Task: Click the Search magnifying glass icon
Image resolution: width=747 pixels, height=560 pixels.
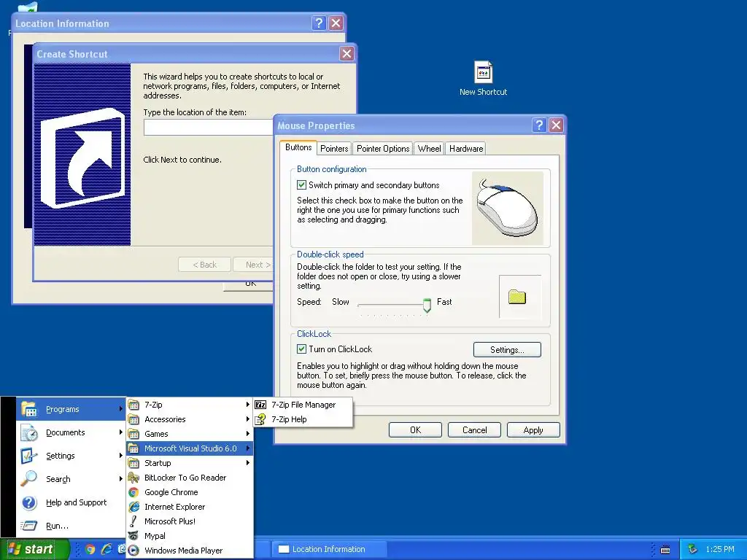Action: click(29, 478)
